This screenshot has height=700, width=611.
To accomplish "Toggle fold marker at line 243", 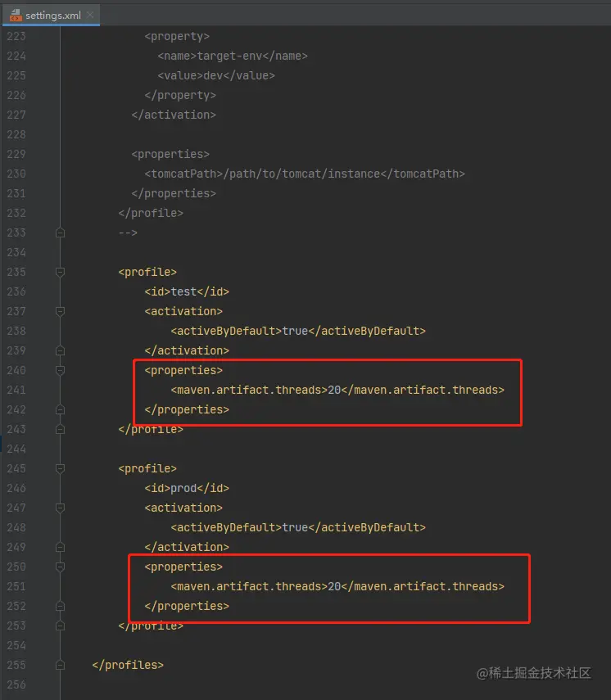I will [61, 429].
